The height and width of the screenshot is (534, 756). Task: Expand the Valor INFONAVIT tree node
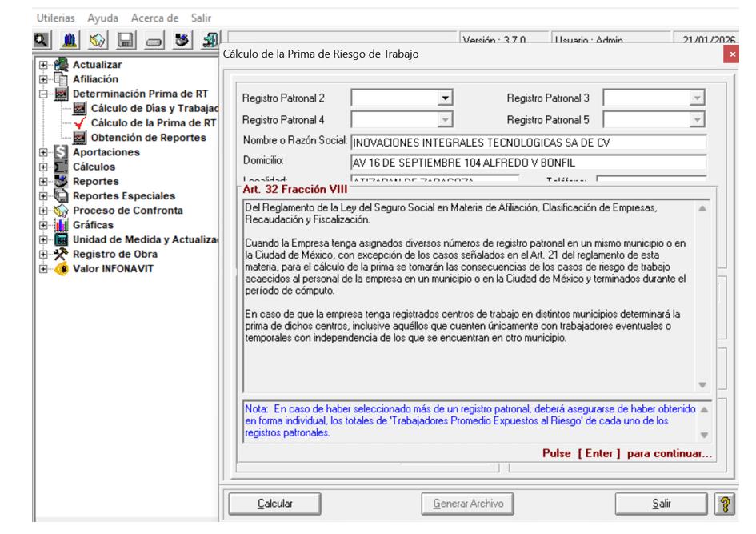tap(43, 269)
